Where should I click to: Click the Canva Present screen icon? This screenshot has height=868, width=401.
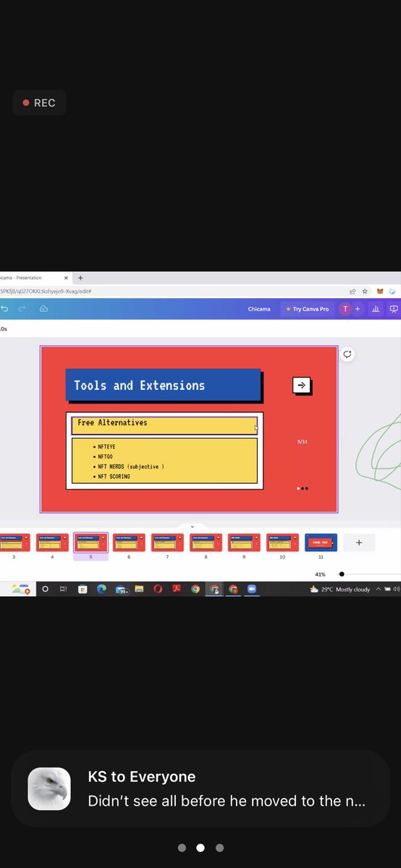click(x=394, y=309)
